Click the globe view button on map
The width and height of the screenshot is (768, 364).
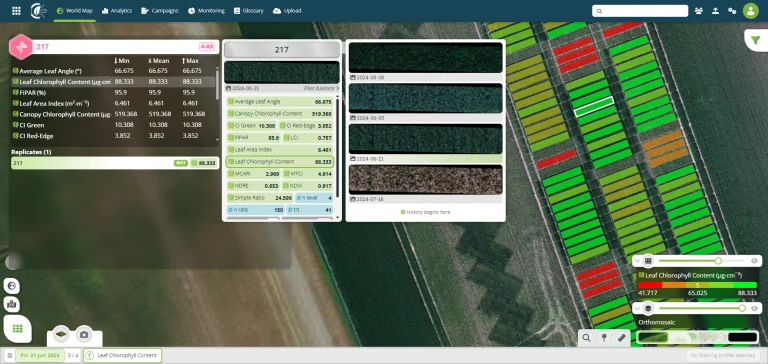pos(12,286)
